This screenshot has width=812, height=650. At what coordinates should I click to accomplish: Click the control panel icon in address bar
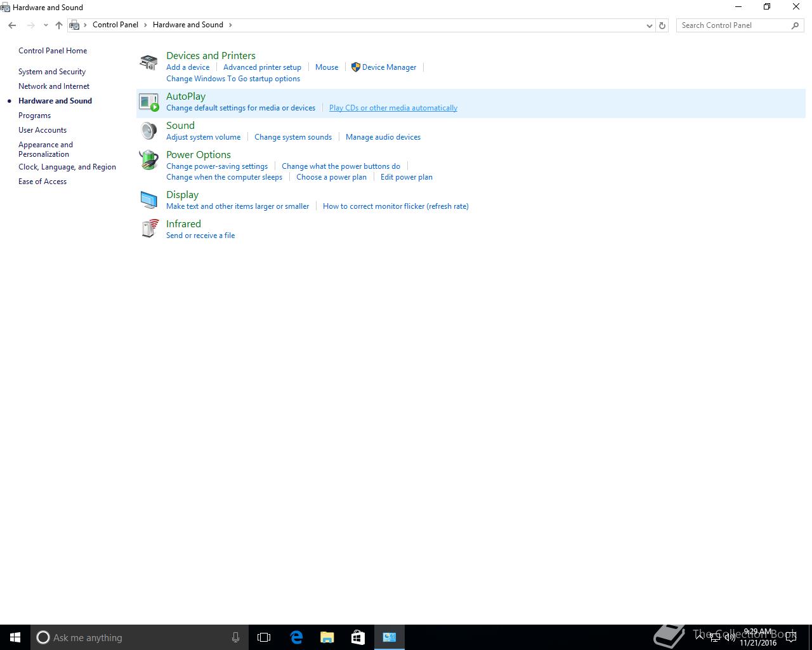pyautogui.click(x=74, y=25)
